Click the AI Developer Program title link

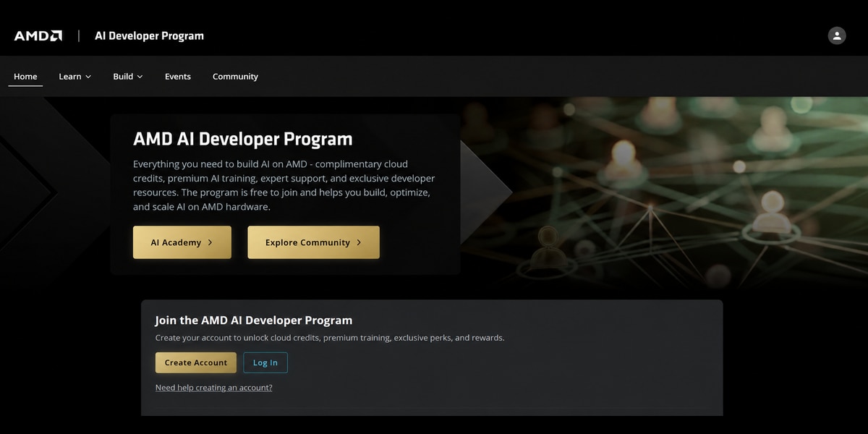tap(150, 35)
